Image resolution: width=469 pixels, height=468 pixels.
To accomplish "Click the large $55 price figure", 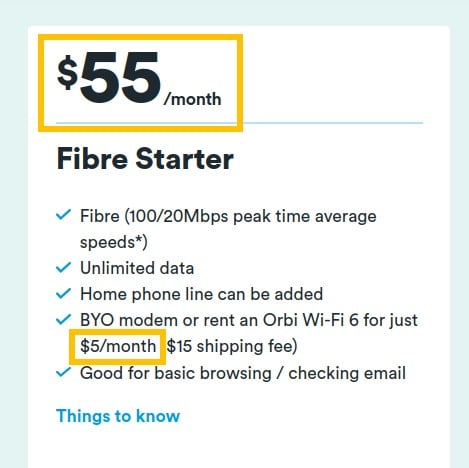I will [109, 77].
